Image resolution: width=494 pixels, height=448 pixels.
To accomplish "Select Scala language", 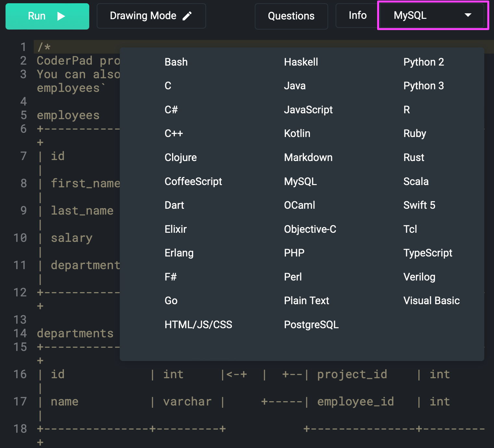I will [x=416, y=181].
